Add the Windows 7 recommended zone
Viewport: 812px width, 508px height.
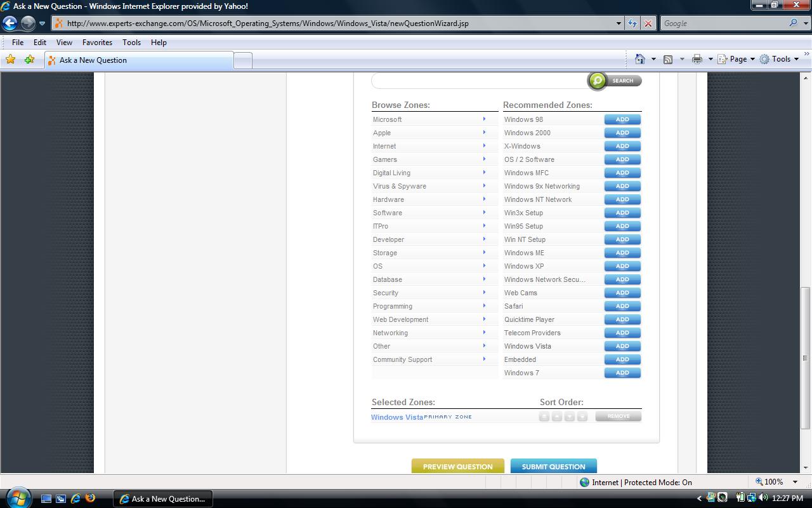622,373
